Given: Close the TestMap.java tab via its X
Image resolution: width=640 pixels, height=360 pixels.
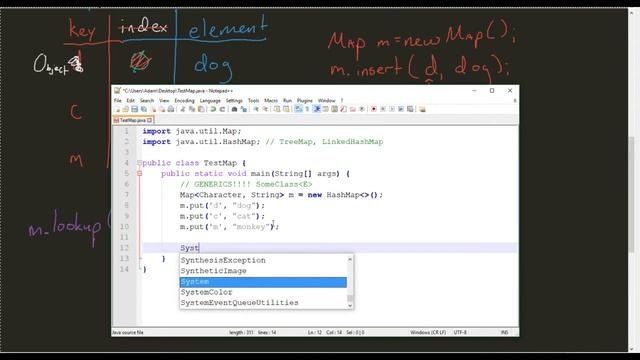Looking at the screenshot, I should point(150,120).
